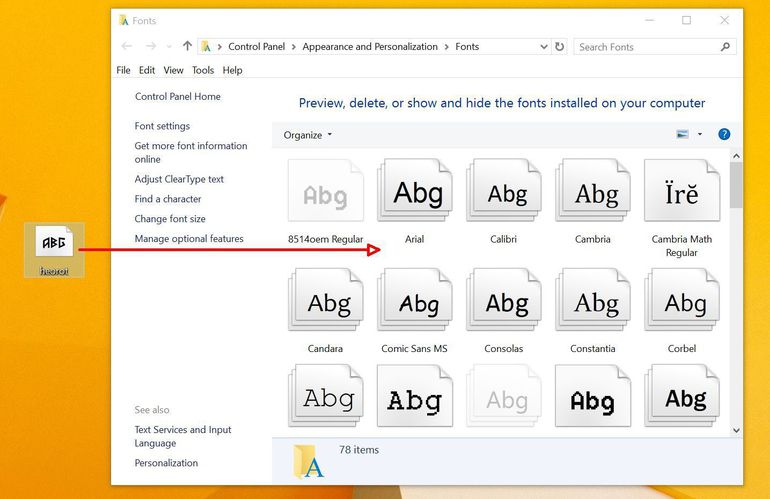Image resolution: width=770 pixels, height=499 pixels.
Task: Click the blue help question mark icon
Action: 724,134
